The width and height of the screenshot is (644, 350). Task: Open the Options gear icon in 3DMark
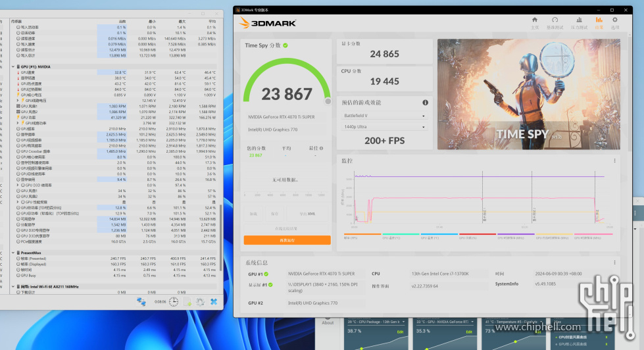(615, 20)
